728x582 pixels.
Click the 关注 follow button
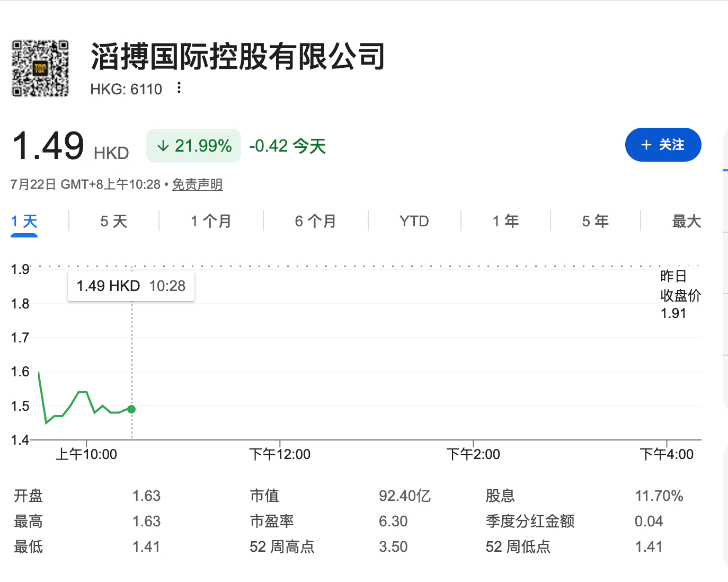tap(663, 145)
